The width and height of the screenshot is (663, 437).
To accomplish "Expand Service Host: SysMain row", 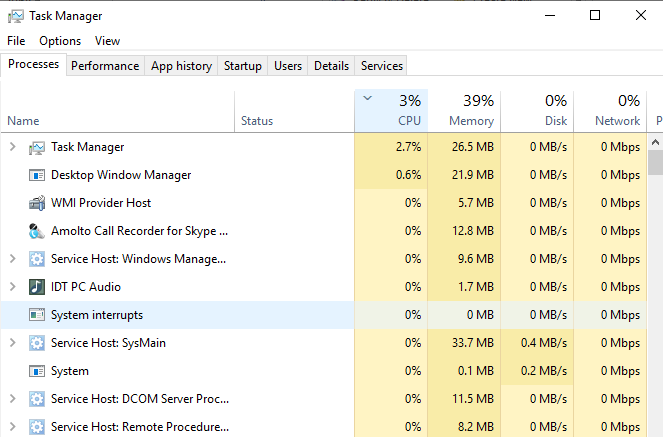I will point(13,343).
